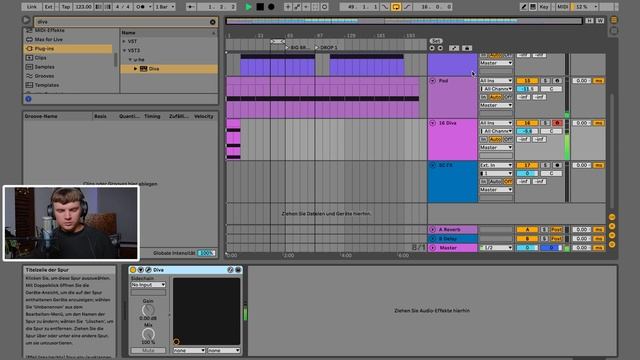Click the Set locator button

click(x=436, y=41)
